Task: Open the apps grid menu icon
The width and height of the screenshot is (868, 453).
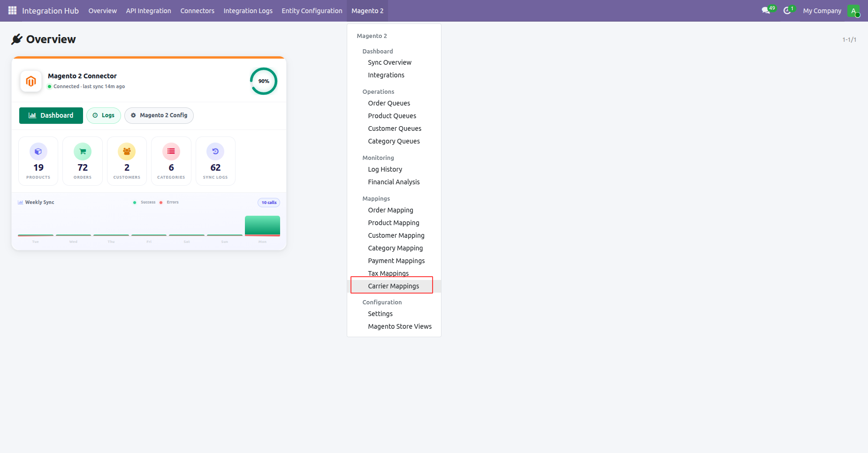Action: coord(12,10)
